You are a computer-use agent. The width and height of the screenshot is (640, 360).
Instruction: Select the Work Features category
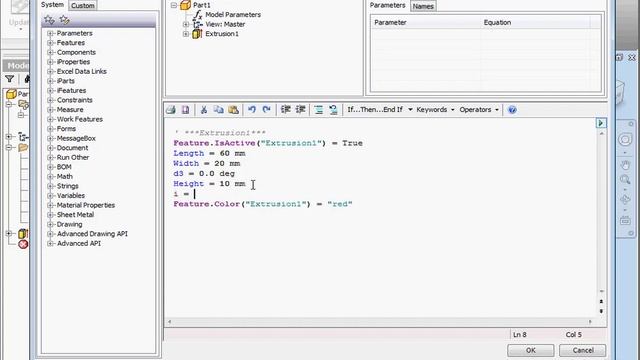[x=80, y=119]
